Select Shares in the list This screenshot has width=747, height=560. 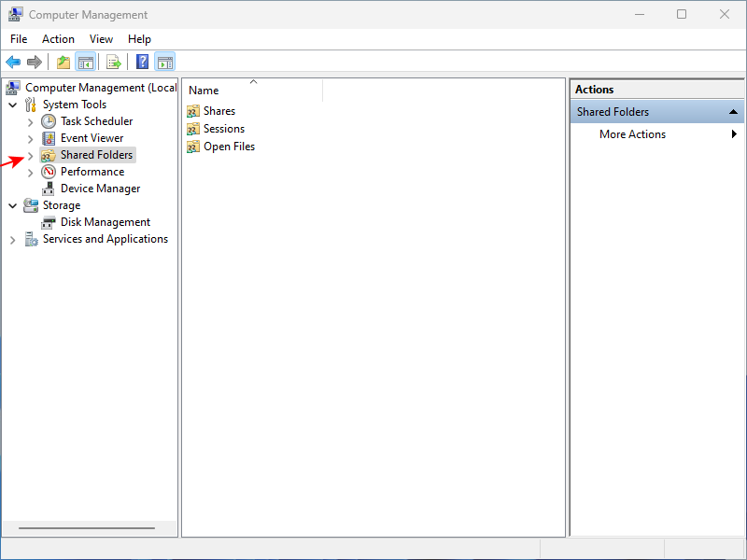coord(219,111)
